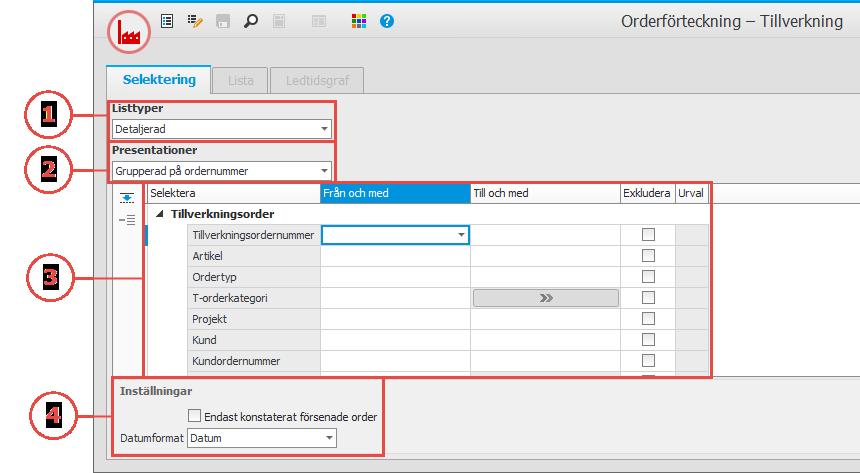Click the expand-all rows arrow icon

pos(127,198)
